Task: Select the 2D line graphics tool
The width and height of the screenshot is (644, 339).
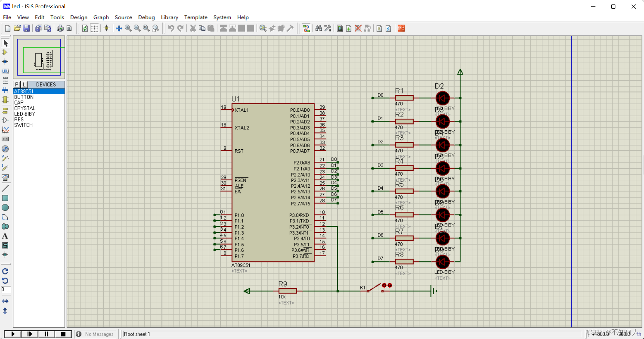Action: pyautogui.click(x=5, y=189)
